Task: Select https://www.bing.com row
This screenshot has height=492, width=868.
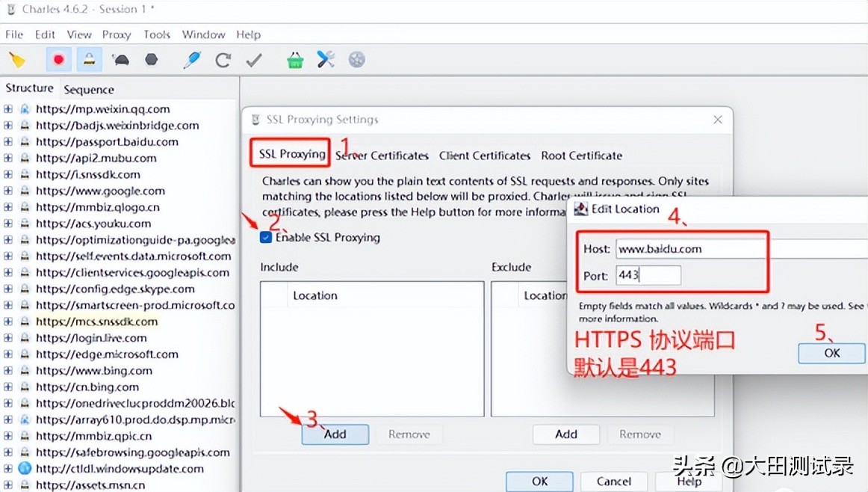Action: click(94, 371)
